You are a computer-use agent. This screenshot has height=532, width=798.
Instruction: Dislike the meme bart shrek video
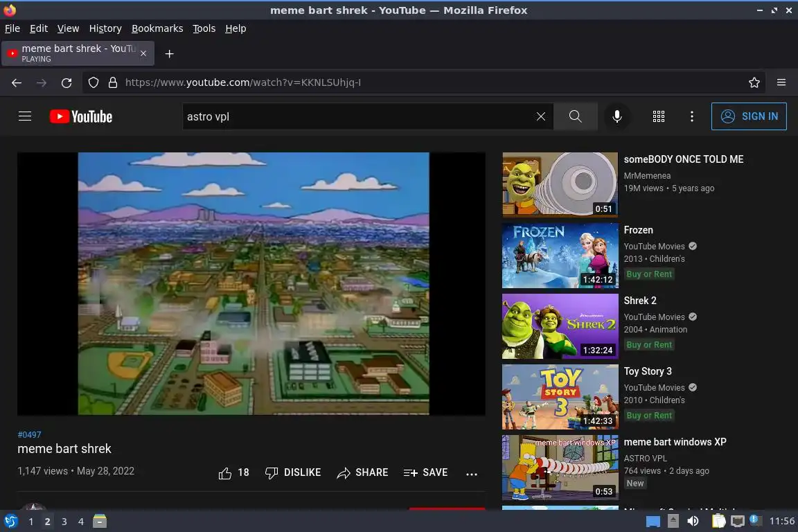click(293, 473)
